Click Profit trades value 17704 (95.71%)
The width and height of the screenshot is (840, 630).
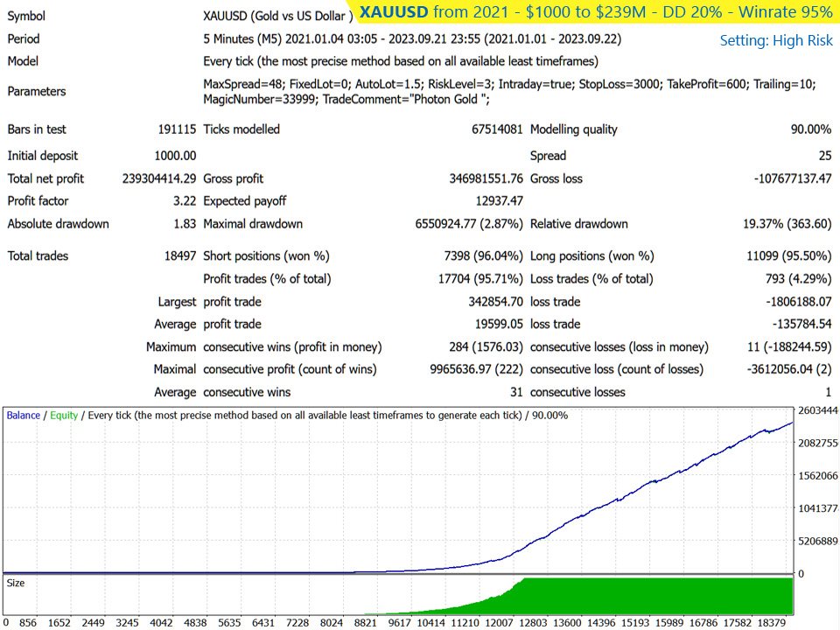coord(480,278)
